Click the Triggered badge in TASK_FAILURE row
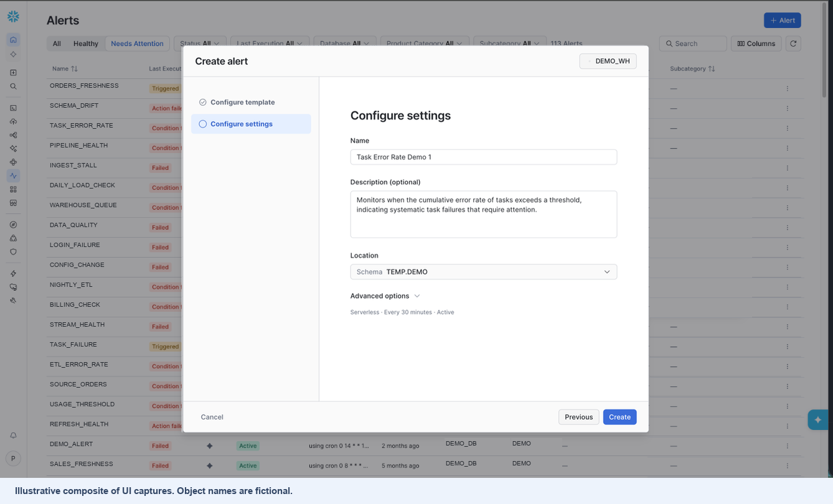This screenshot has width=833, height=504. point(166,347)
